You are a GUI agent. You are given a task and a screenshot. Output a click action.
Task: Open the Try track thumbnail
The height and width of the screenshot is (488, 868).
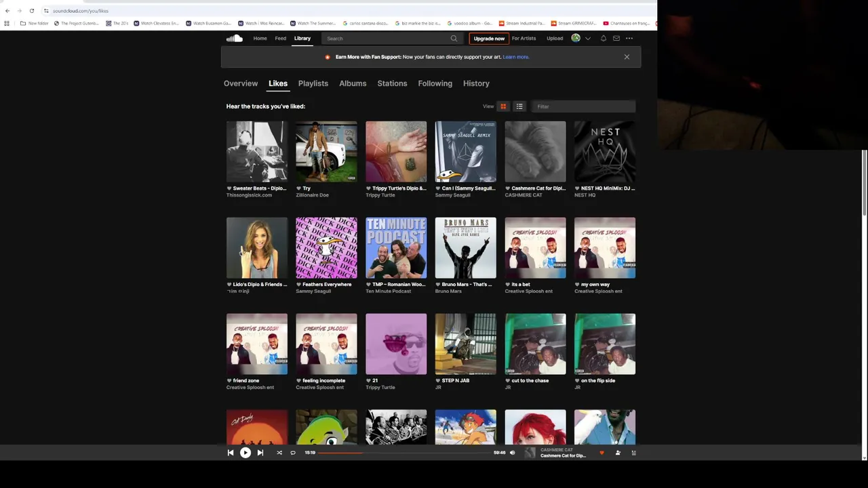[x=326, y=152]
